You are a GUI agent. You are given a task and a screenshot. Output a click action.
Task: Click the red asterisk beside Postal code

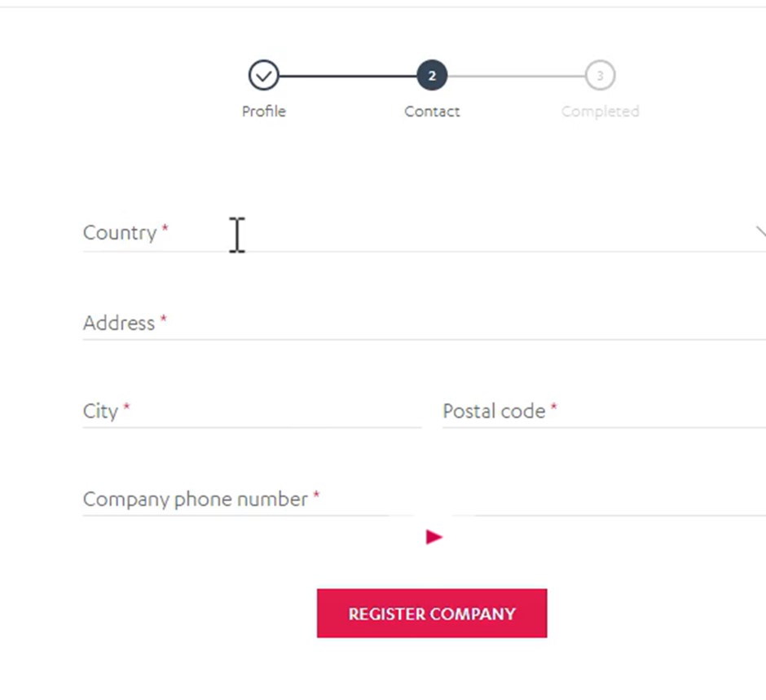553,408
